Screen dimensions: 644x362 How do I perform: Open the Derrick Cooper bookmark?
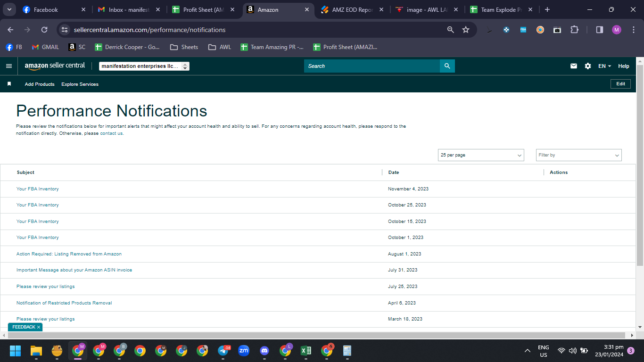127,47
